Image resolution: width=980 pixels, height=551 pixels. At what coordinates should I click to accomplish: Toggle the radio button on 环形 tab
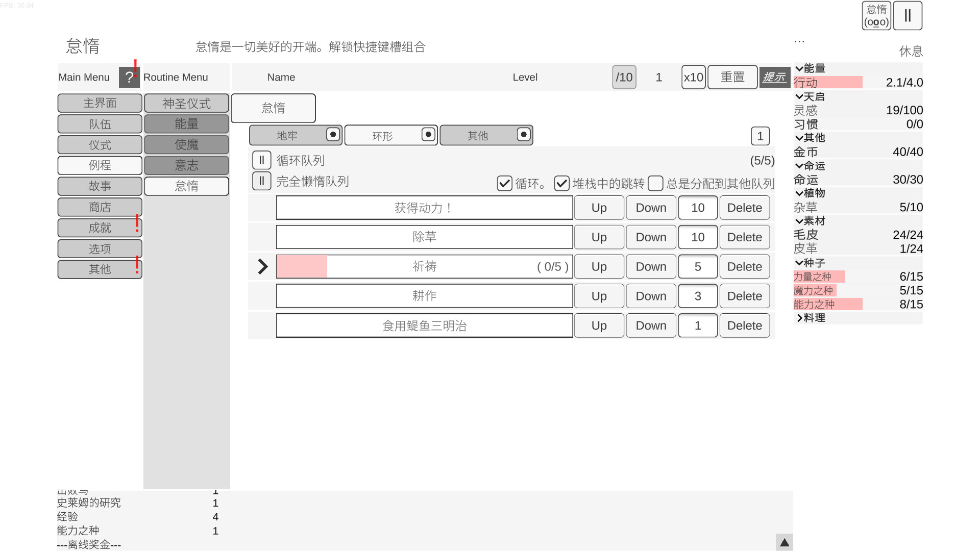[428, 135]
